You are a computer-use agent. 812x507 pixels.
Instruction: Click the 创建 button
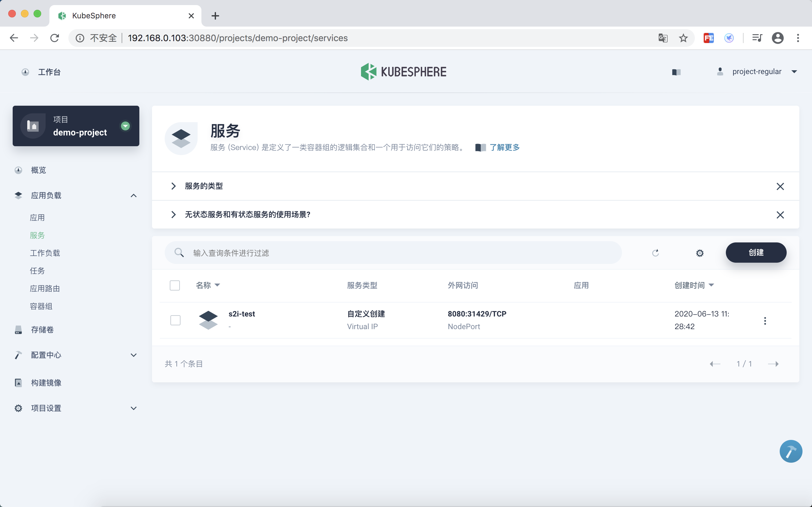[x=756, y=253]
